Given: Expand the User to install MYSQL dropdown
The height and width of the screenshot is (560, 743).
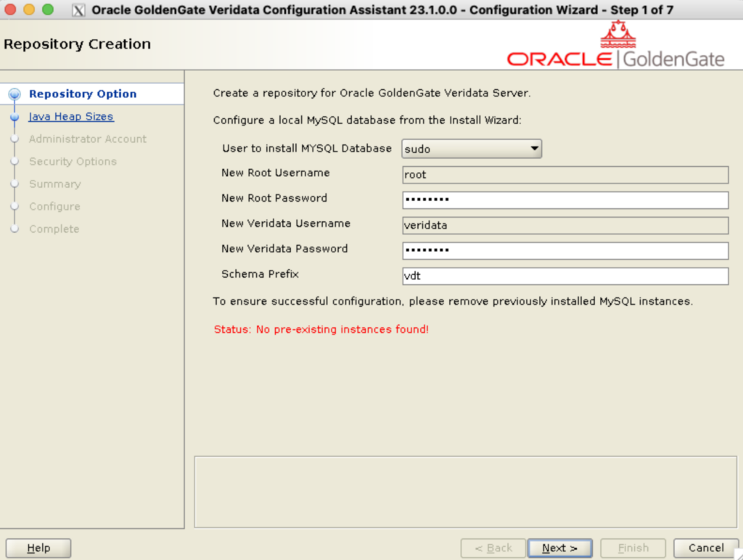Looking at the screenshot, I should click(472, 149).
